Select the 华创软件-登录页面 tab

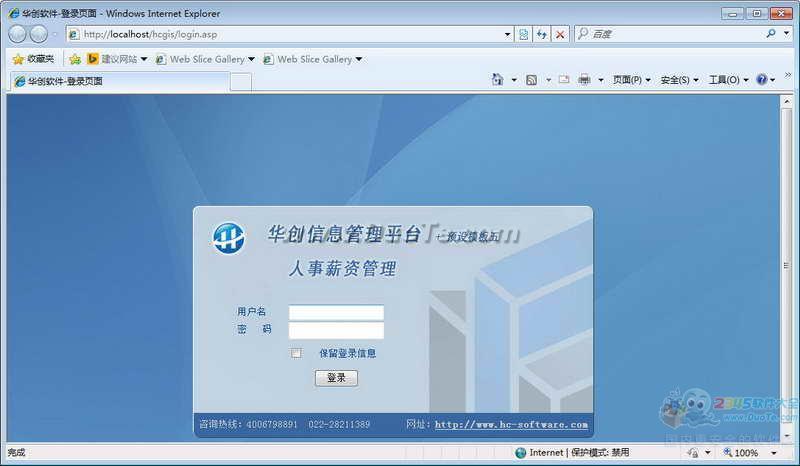tap(119, 81)
